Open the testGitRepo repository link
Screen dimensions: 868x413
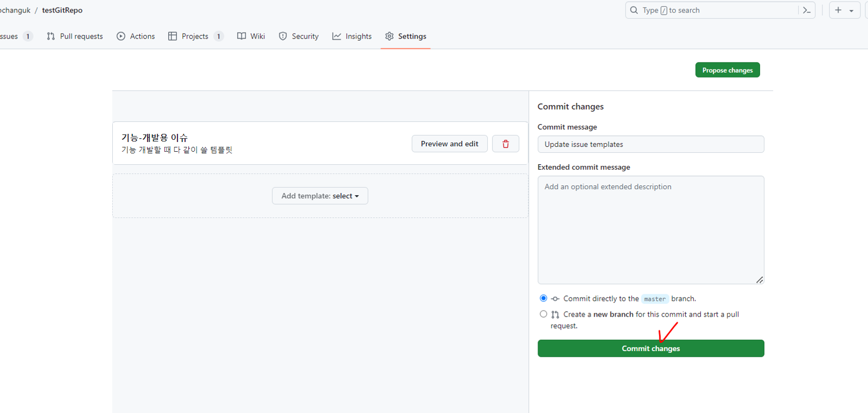62,10
